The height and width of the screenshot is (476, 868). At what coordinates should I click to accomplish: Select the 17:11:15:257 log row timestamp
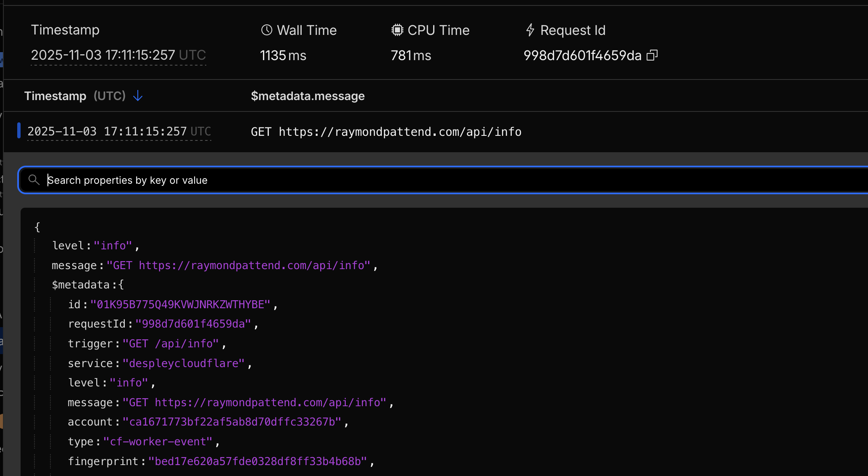[x=119, y=131]
